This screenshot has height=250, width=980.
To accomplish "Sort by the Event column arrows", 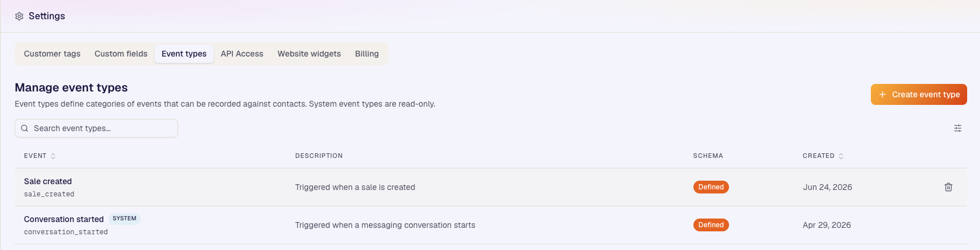I will point(53,156).
